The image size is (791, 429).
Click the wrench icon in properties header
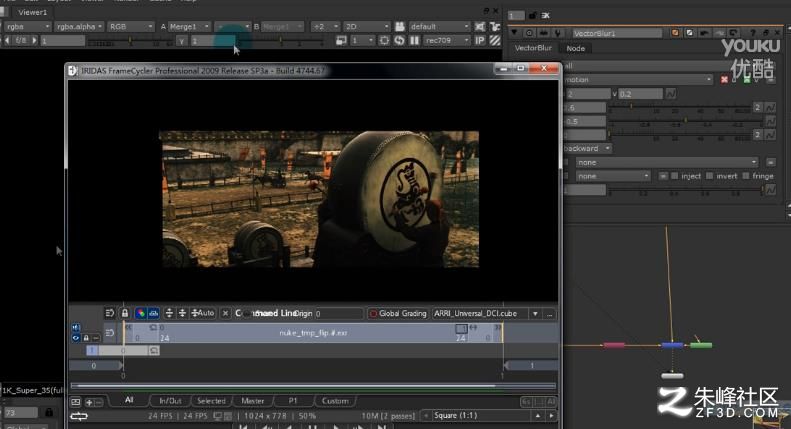(x=558, y=33)
